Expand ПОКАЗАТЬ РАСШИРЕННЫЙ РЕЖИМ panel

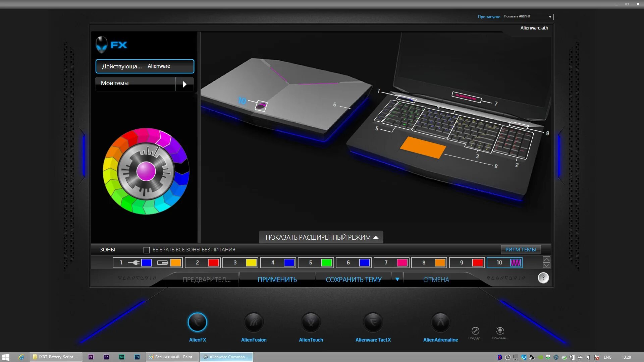pos(321,237)
